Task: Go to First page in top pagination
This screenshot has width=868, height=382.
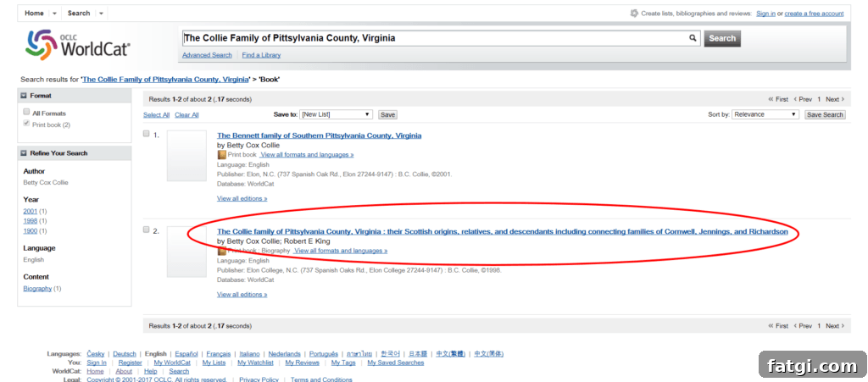Action: pyautogui.click(x=778, y=99)
